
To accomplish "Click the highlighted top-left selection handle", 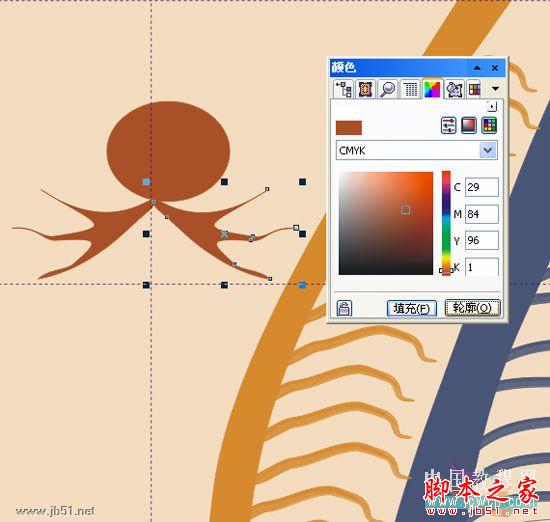I will coord(146,182).
